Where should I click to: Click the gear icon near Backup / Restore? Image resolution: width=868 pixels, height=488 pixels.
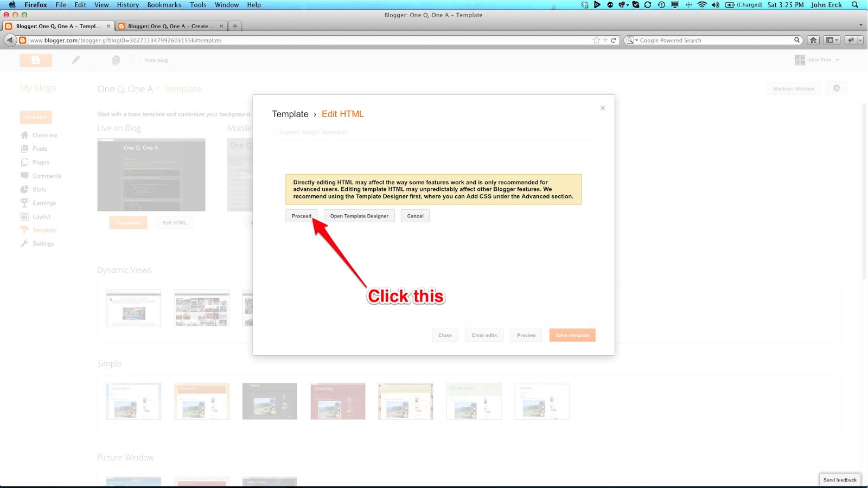pyautogui.click(x=837, y=87)
